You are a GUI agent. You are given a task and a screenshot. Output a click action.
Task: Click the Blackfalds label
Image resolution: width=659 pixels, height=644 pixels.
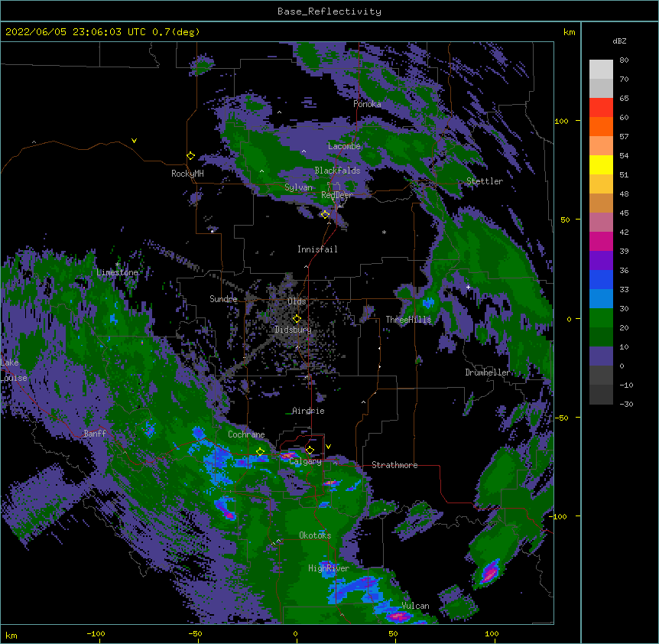pyautogui.click(x=337, y=171)
